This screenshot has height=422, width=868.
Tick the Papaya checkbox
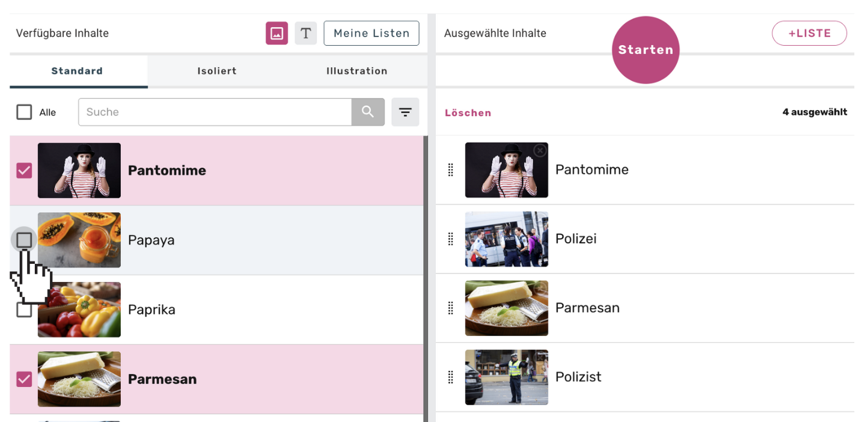click(x=24, y=240)
